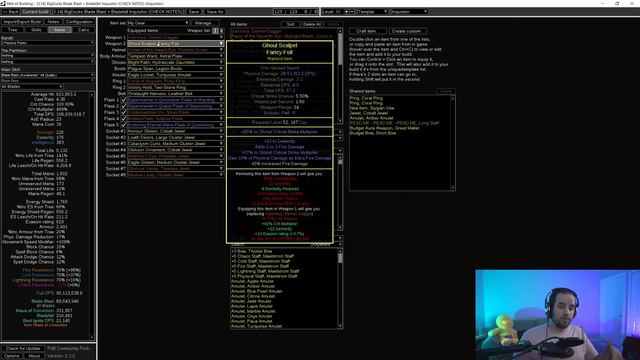640x360 pixels.
Task: Switch to the Calcs tab
Action: [x=83, y=30]
